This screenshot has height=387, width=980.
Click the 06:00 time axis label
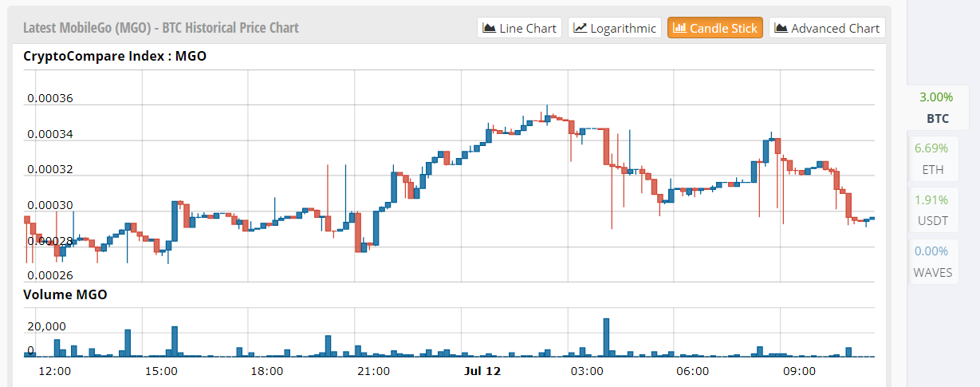(692, 371)
